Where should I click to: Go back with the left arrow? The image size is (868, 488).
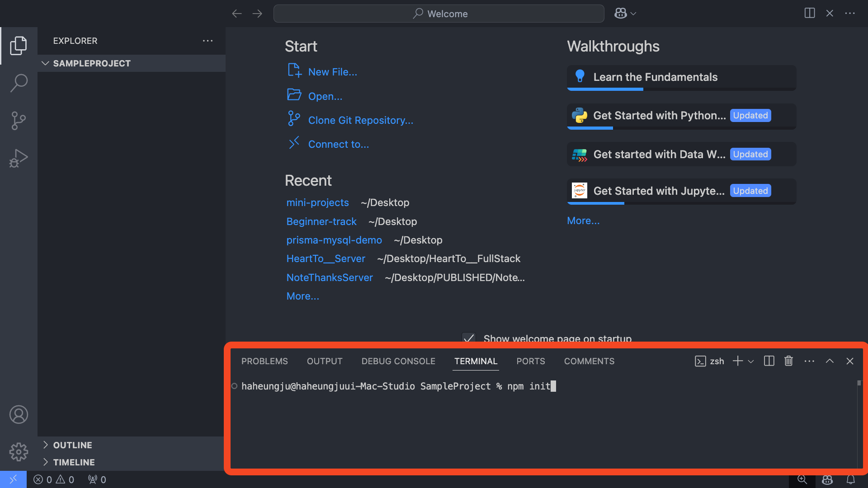[x=237, y=14]
